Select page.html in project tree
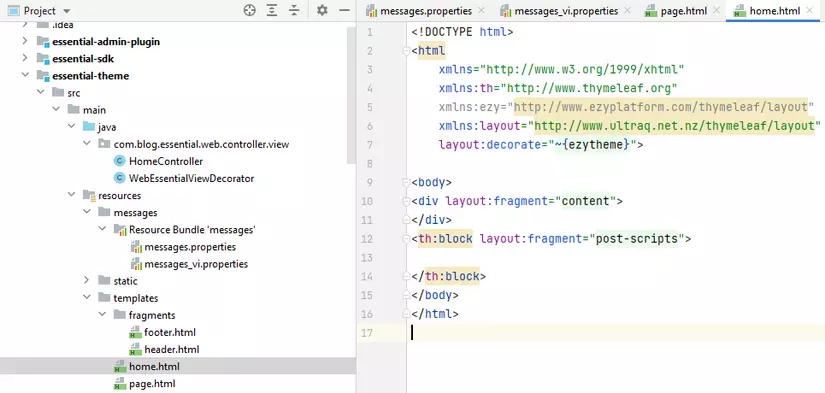This screenshot has height=393, width=825. coord(152,384)
